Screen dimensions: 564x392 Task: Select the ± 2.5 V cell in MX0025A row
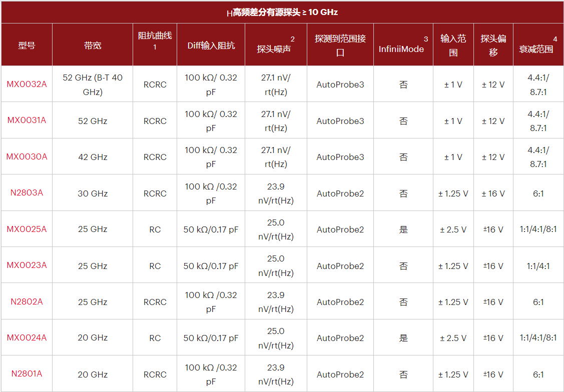(x=453, y=229)
